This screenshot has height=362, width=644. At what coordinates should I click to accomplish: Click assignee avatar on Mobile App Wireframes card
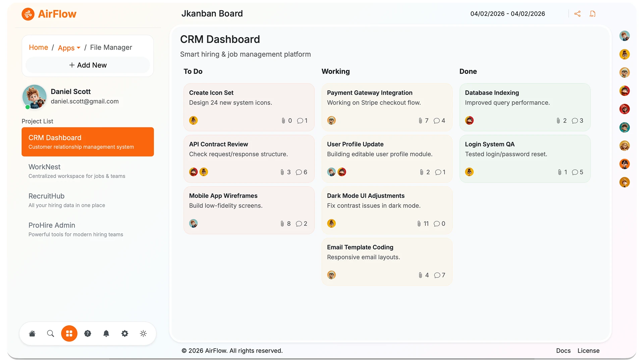coord(193,224)
